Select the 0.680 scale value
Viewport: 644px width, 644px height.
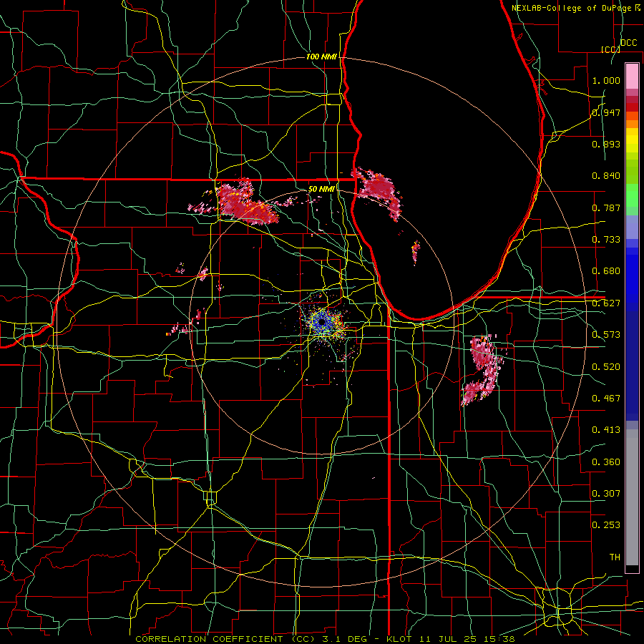[606, 271]
